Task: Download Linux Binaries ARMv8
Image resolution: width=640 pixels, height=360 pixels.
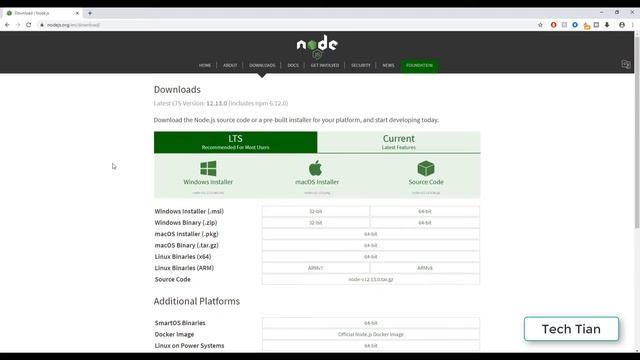Action: click(x=424, y=268)
